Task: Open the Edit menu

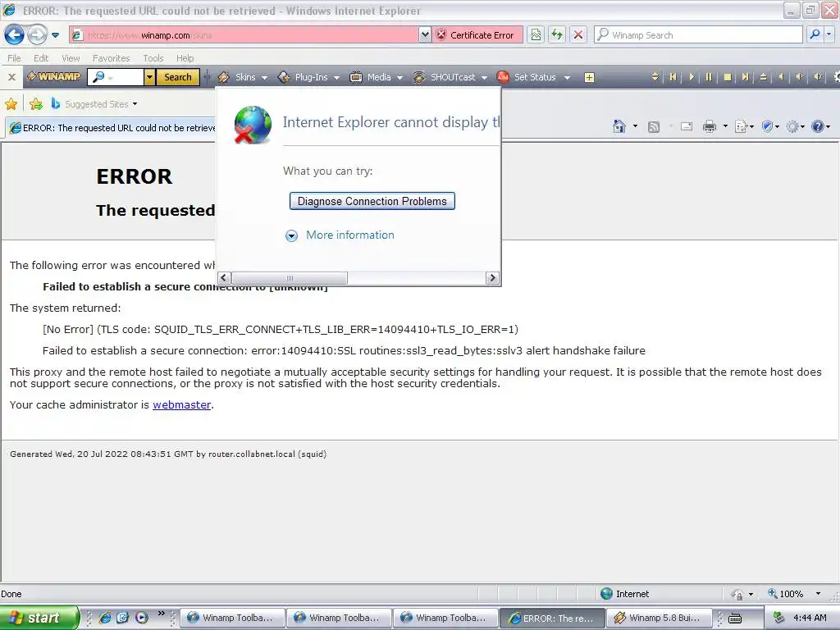Action: click(41, 58)
